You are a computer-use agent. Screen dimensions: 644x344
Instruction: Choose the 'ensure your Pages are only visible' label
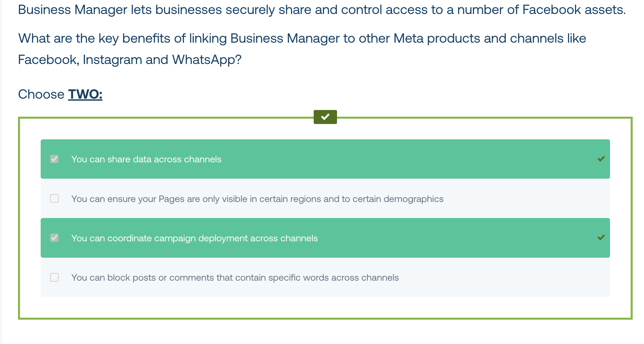[257, 199]
